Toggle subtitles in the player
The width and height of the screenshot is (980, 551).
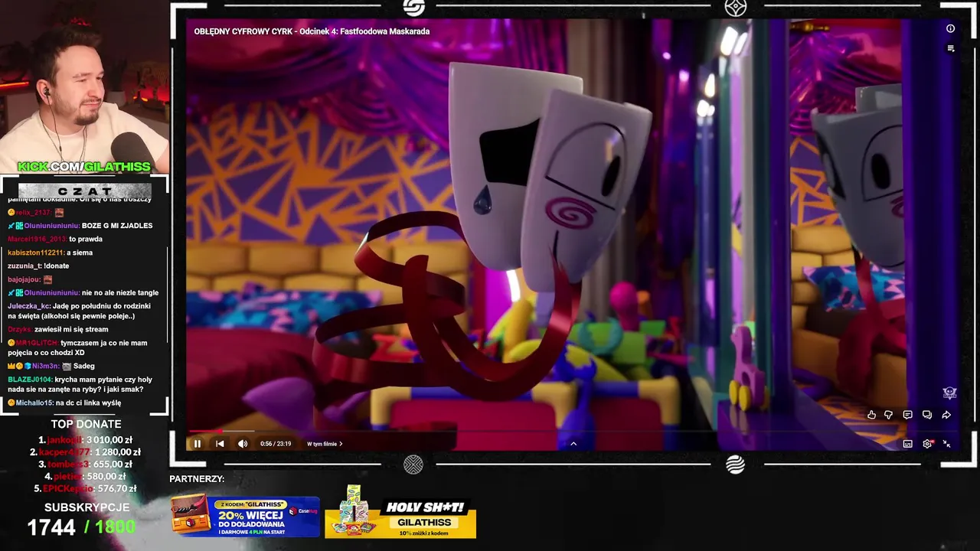[x=907, y=444]
